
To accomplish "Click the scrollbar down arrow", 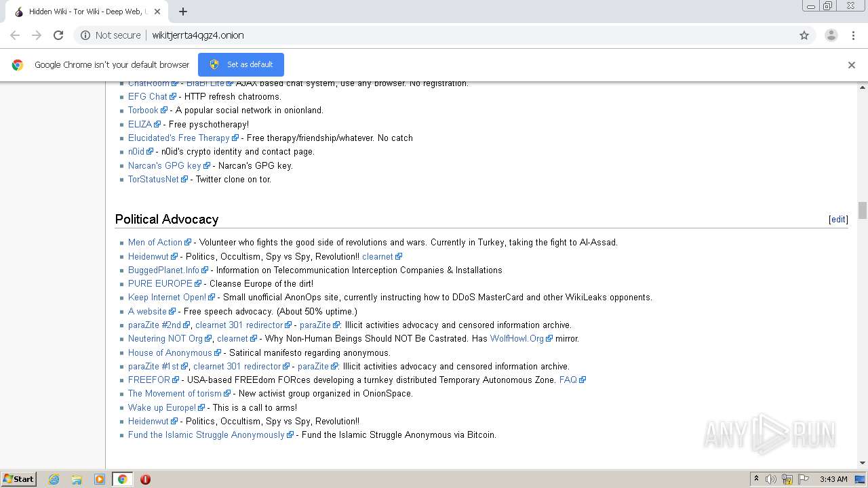I will point(863,464).
